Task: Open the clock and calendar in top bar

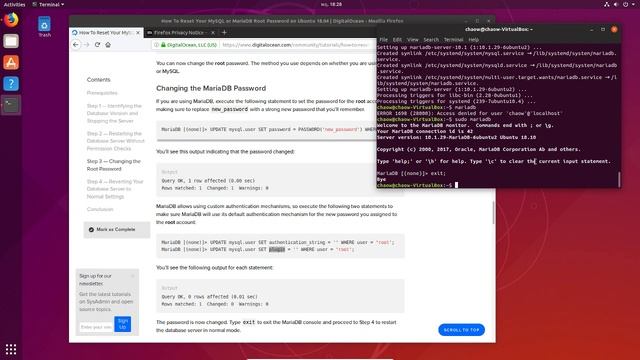Action: click(331, 4)
